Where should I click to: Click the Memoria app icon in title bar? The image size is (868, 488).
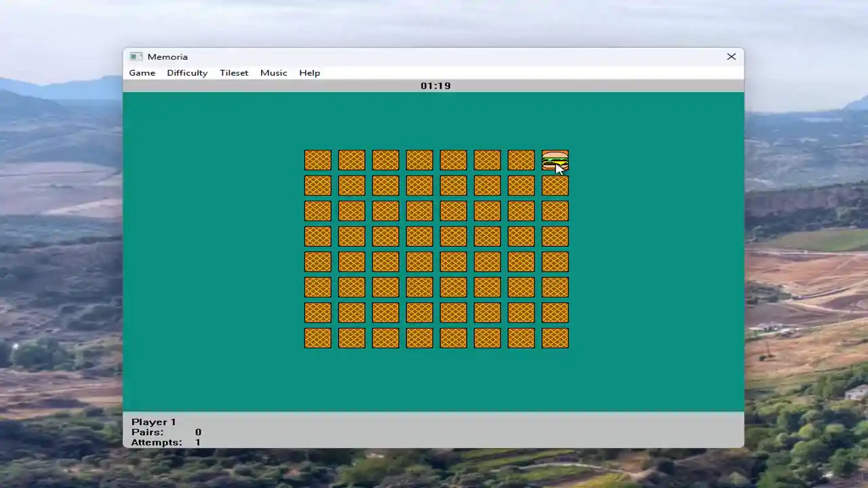136,57
